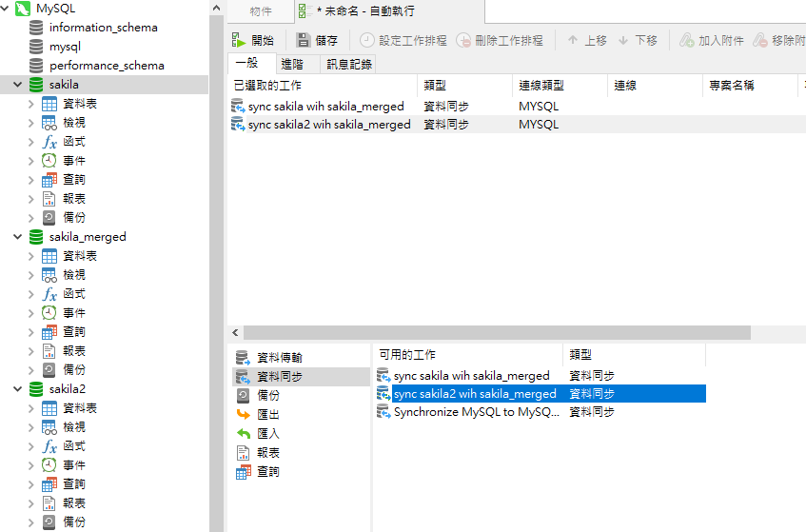This screenshot has height=532, width=806.
Task: Click the 儲存 (Save) disk icon
Action: point(304,40)
